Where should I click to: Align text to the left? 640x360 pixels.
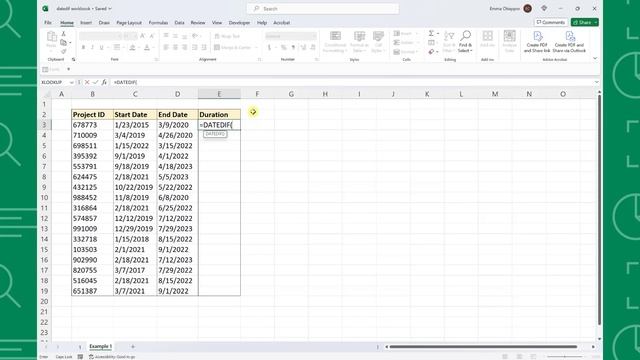(166, 48)
